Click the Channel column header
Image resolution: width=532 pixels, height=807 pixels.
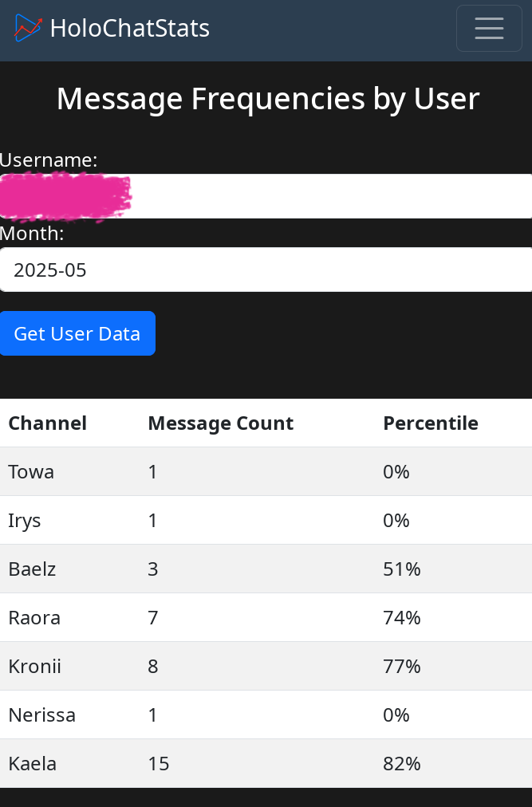(47, 423)
